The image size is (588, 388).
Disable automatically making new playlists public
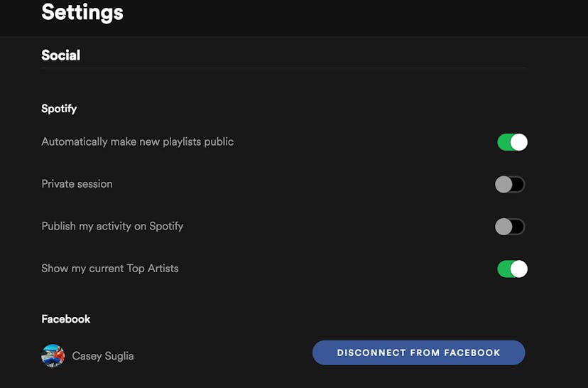[x=512, y=142]
